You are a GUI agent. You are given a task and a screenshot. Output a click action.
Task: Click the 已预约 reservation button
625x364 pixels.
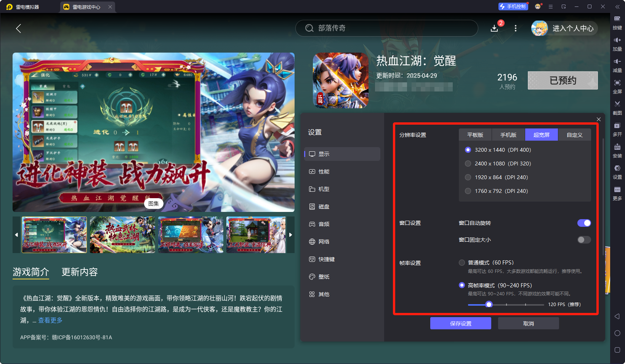click(563, 80)
